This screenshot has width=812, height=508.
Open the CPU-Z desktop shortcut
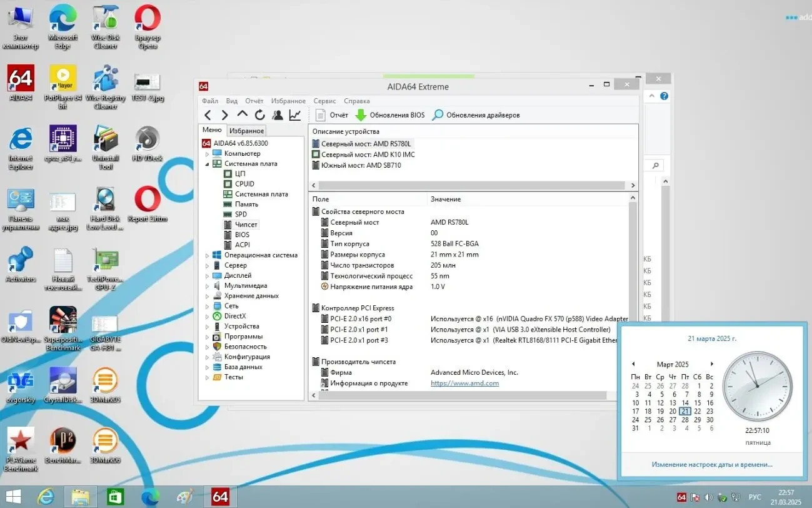pyautogui.click(x=63, y=140)
